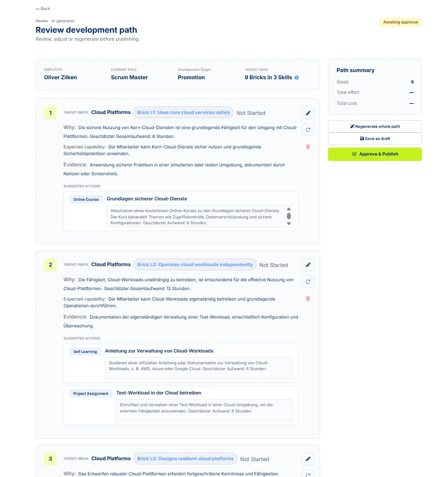
Task: Click Path summary heading
Action: (x=355, y=70)
